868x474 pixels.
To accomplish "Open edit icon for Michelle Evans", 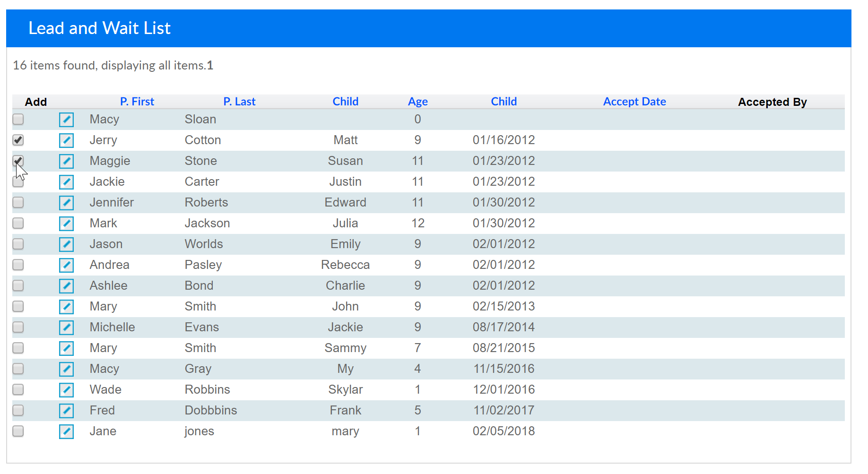I will pyautogui.click(x=66, y=327).
